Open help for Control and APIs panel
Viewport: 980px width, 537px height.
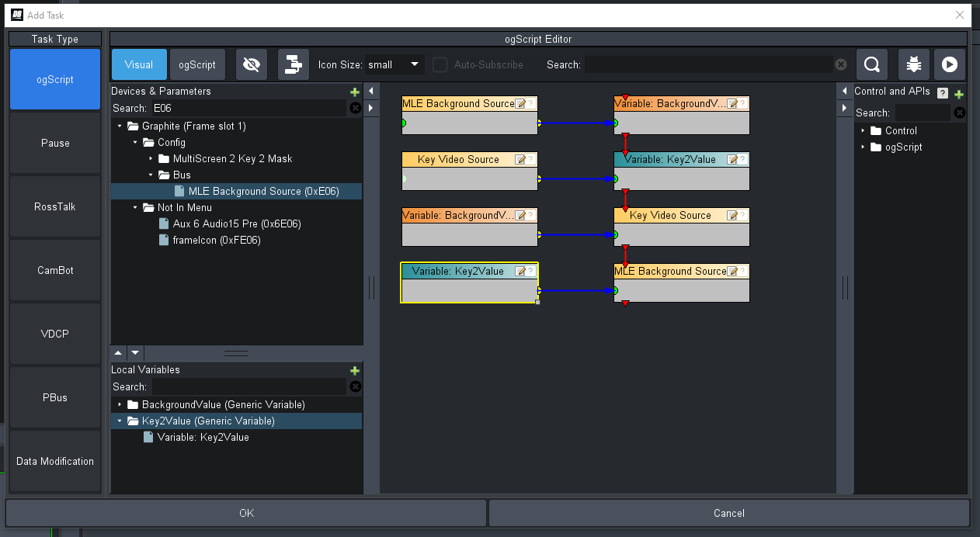click(x=943, y=93)
